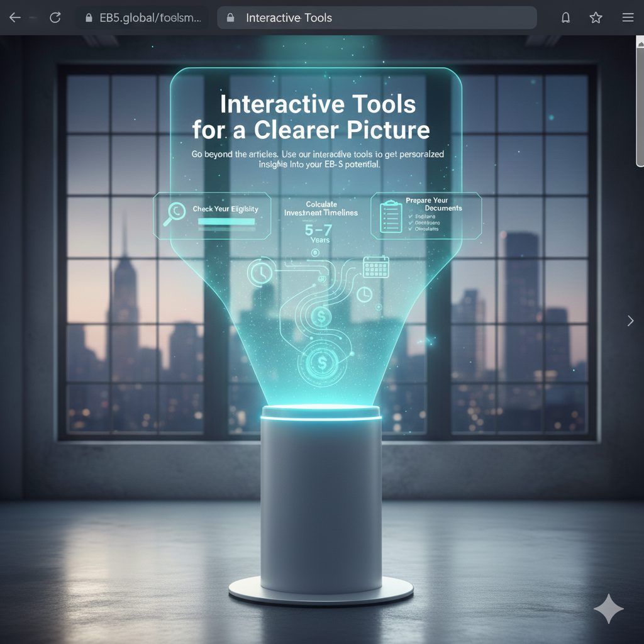Click the browser back arrow
The image size is (644, 644).
[14, 18]
